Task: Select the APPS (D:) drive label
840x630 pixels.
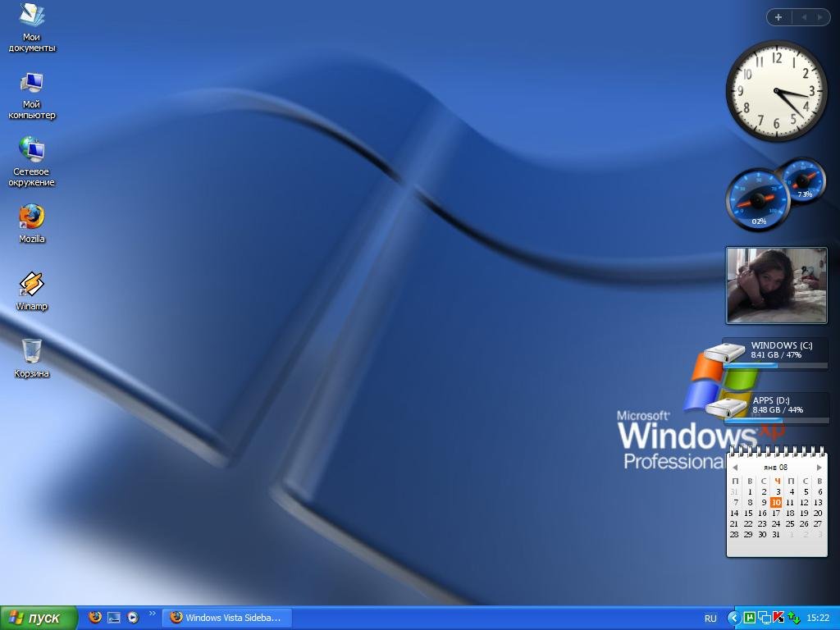Action: (771, 400)
